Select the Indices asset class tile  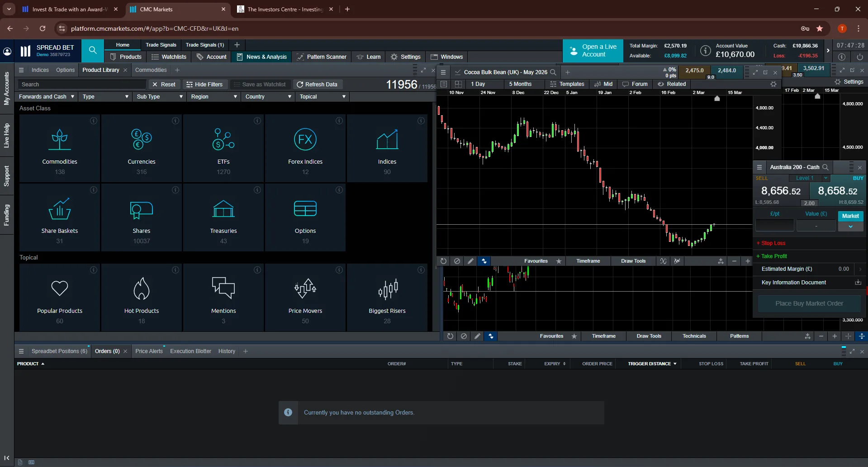coord(387,148)
